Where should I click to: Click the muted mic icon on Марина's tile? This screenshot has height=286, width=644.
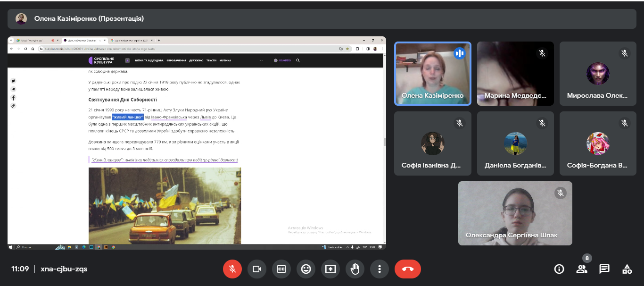coord(542,53)
